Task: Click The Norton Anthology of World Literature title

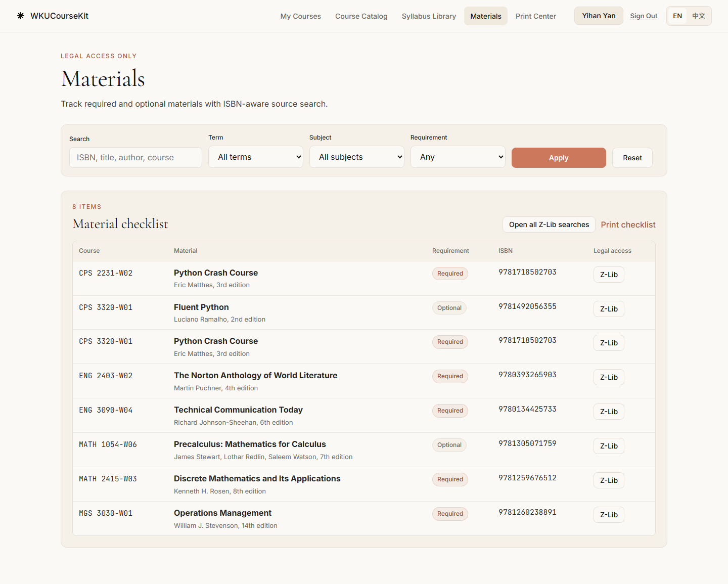Action: pyautogui.click(x=255, y=375)
